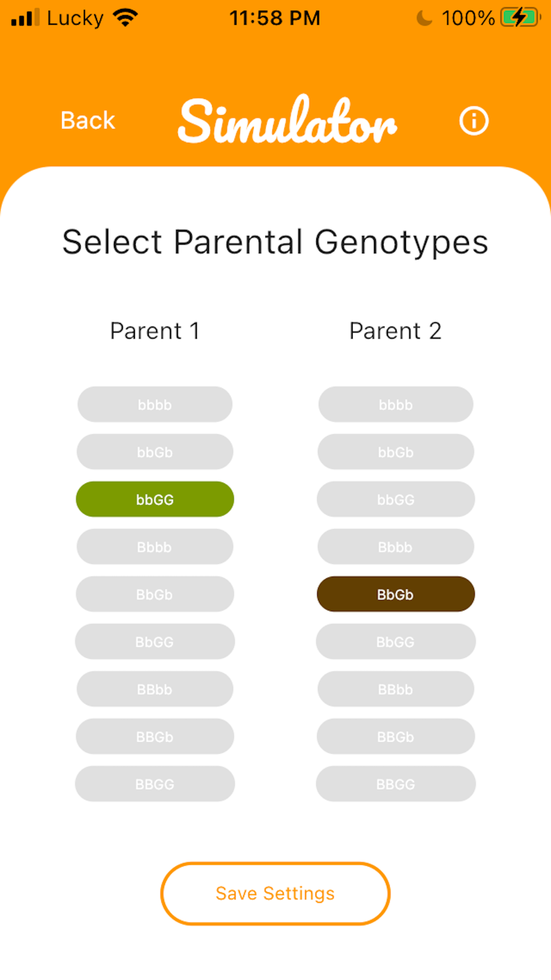Choose bbGb for Parent 1
Viewport: 551px width, 980px height.
click(x=155, y=452)
